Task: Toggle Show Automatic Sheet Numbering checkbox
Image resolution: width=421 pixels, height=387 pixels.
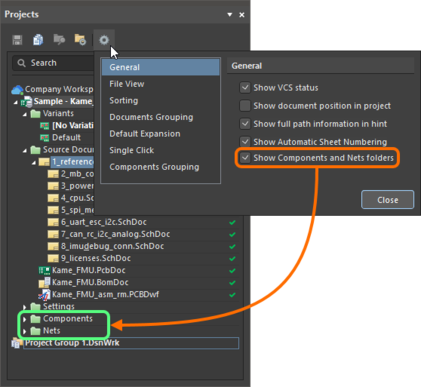Action: 245,142
